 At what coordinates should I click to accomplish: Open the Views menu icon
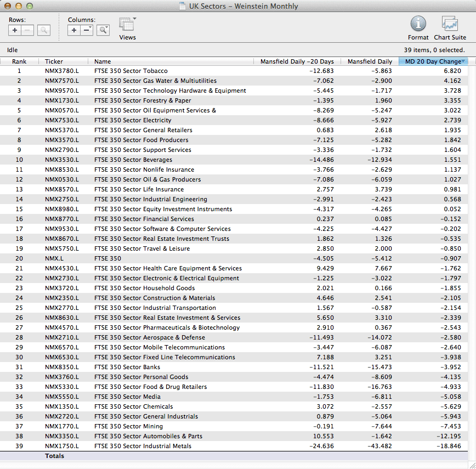point(127,25)
